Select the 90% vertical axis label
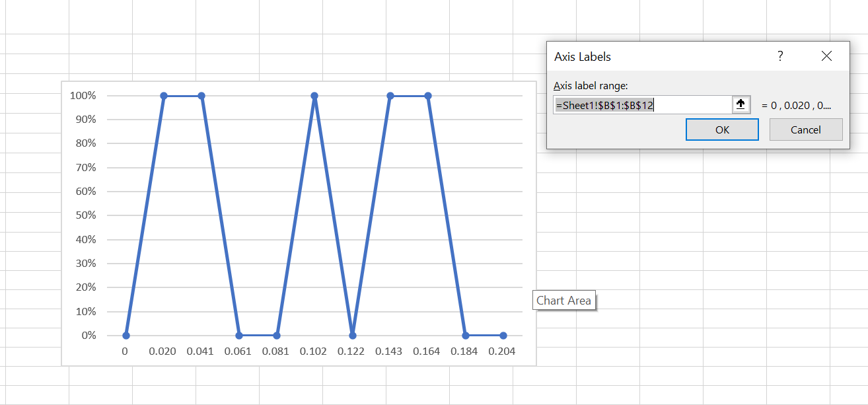The height and width of the screenshot is (405, 868). (85, 120)
